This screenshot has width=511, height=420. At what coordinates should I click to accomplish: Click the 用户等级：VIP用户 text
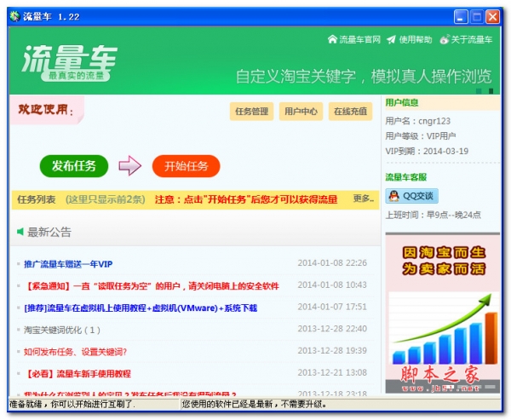[x=421, y=136]
